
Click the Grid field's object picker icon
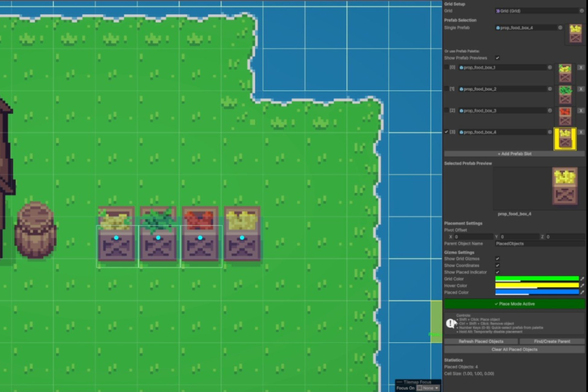click(x=582, y=11)
